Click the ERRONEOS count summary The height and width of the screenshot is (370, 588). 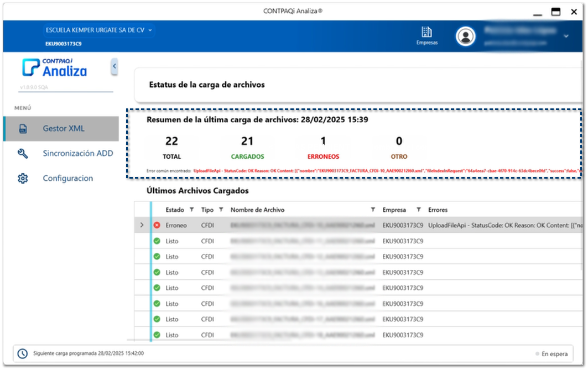click(324, 147)
